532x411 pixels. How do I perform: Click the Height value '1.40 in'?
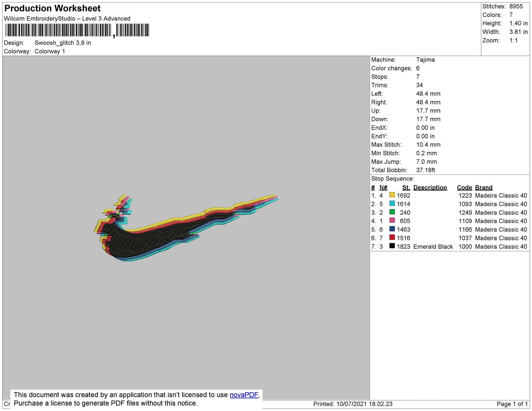pyautogui.click(x=518, y=23)
